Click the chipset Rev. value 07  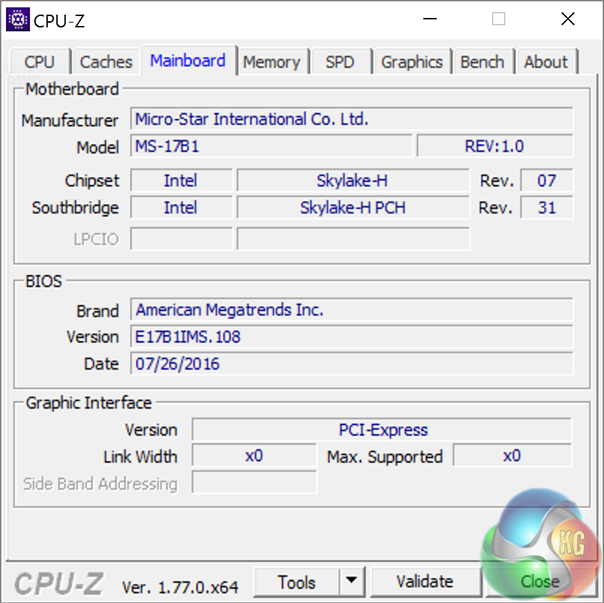(547, 180)
